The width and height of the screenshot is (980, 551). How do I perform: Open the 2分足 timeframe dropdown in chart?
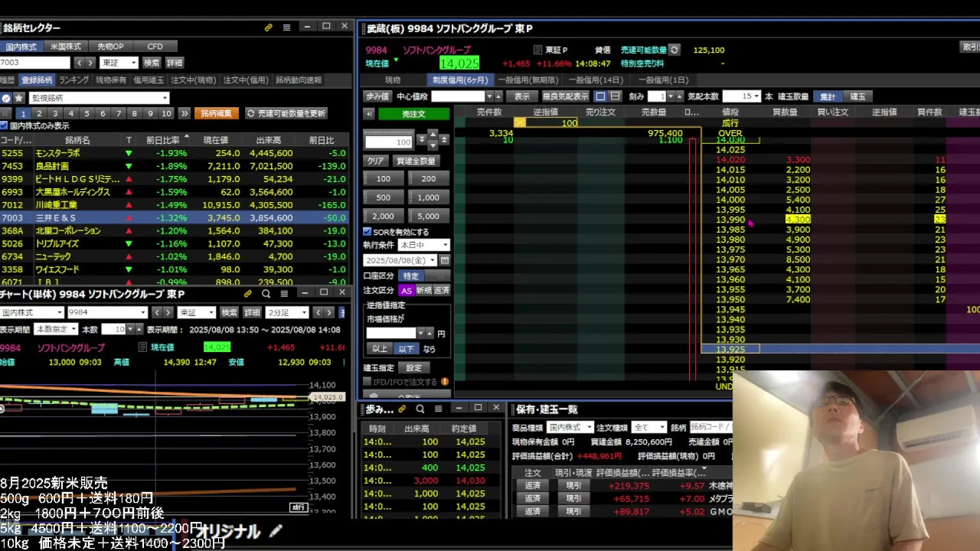288,312
